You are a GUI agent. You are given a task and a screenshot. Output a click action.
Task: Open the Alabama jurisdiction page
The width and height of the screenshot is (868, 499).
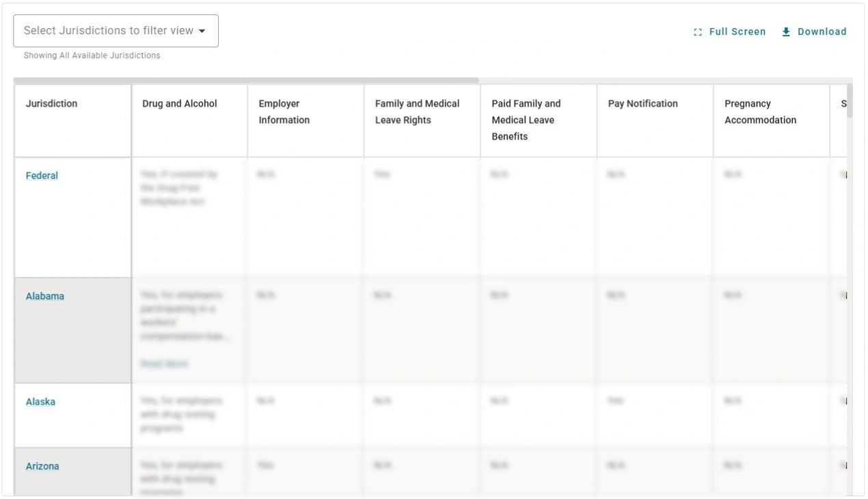point(44,296)
